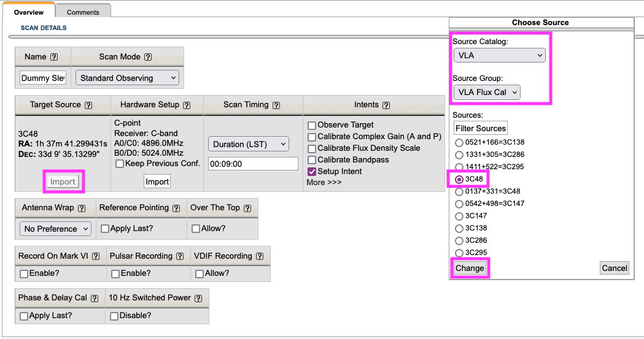Click the Intents help icon
644x339 pixels.
[x=386, y=105]
